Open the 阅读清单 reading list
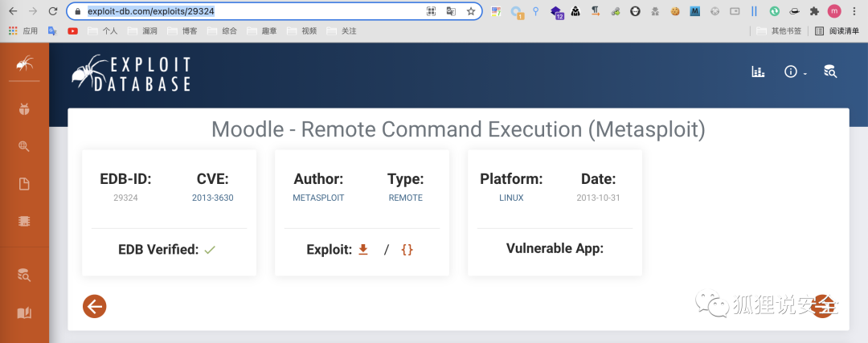 pyautogui.click(x=837, y=31)
